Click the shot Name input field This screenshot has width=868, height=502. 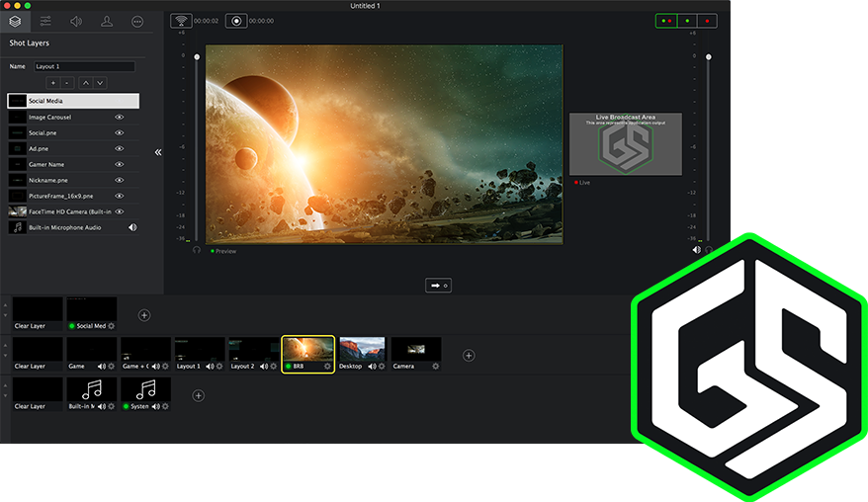(x=84, y=66)
